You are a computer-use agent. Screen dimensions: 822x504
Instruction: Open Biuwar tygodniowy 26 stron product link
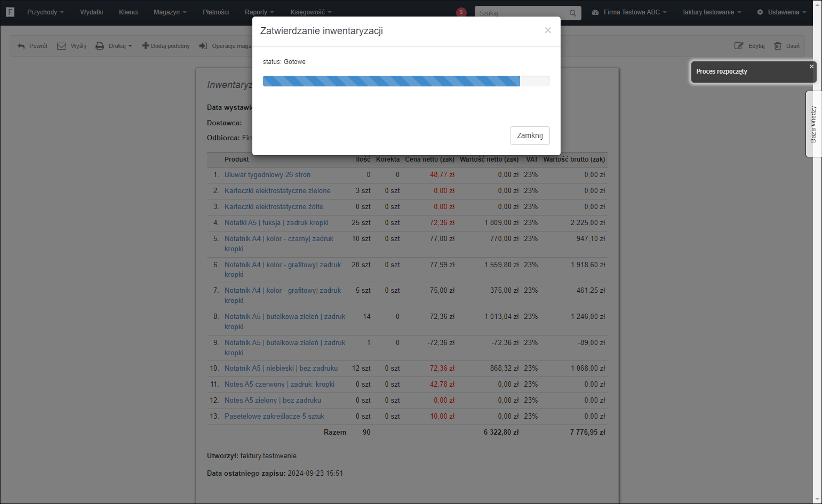(x=267, y=175)
